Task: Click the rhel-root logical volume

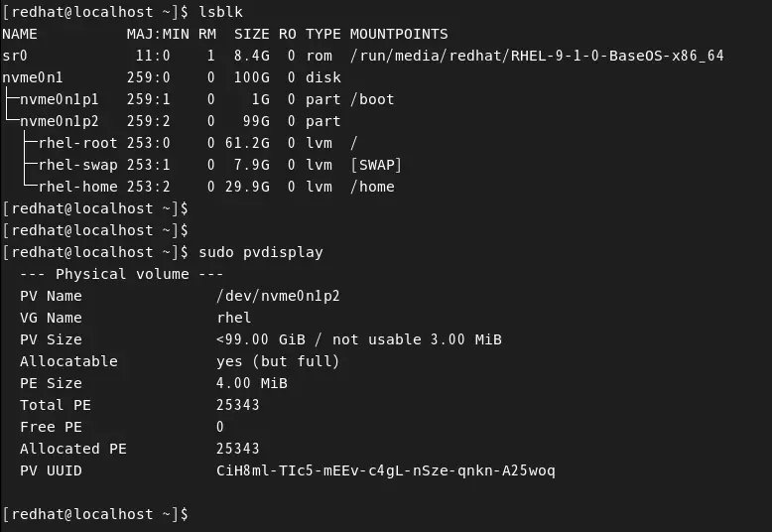Action: pyautogui.click(x=77, y=143)
